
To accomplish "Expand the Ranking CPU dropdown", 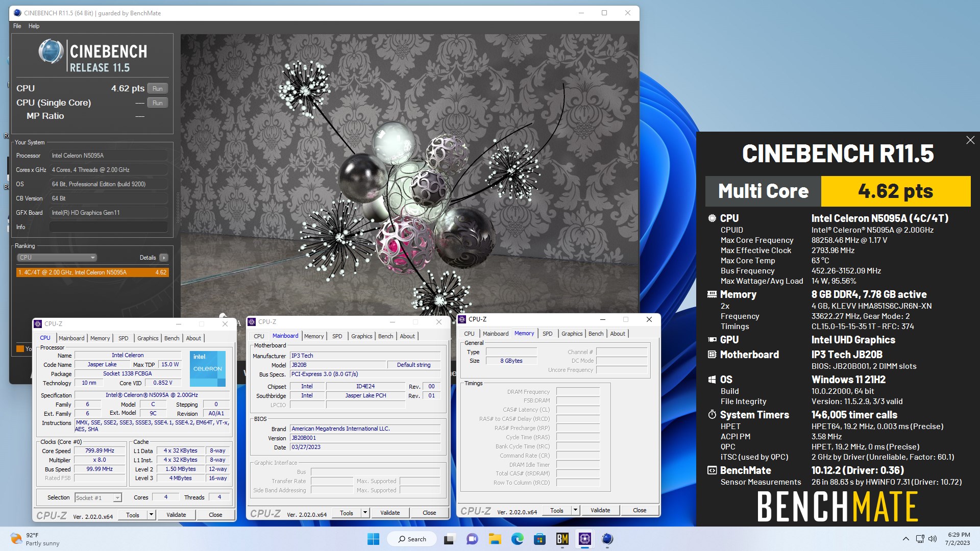I will click(x=57, y=258).
